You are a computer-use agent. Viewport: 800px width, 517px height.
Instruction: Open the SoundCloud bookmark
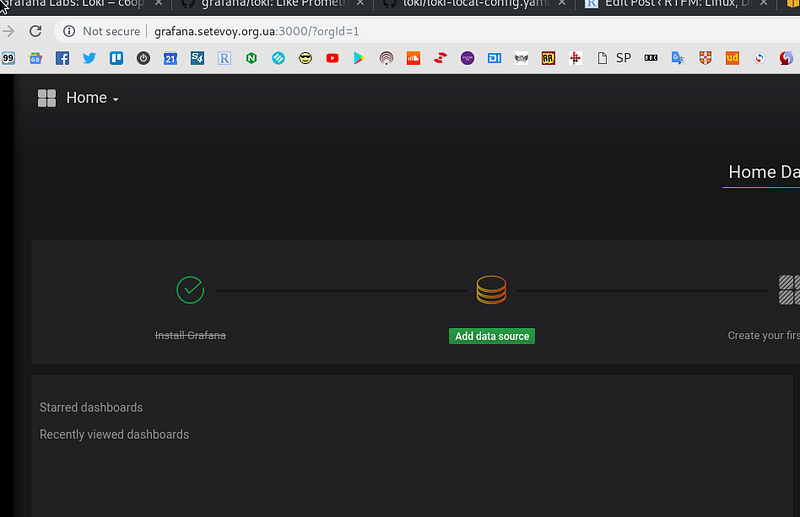pos(414,58)
